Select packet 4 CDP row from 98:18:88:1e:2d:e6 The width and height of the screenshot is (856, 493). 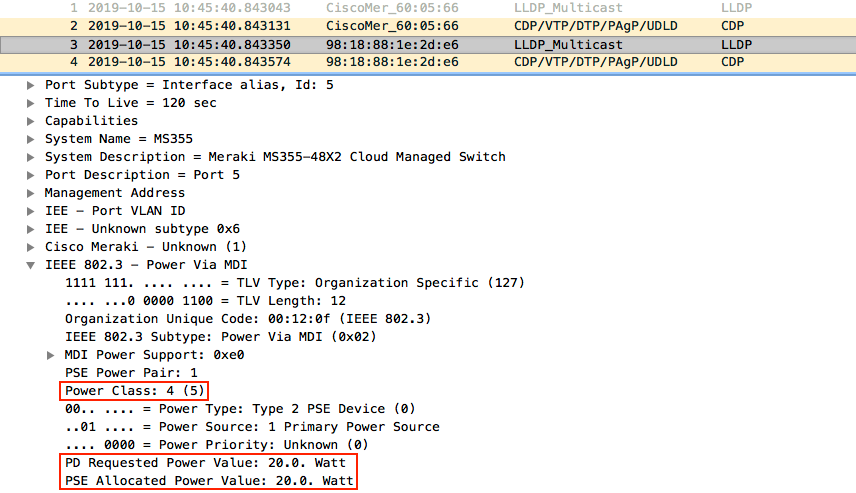tap(400, 62)
